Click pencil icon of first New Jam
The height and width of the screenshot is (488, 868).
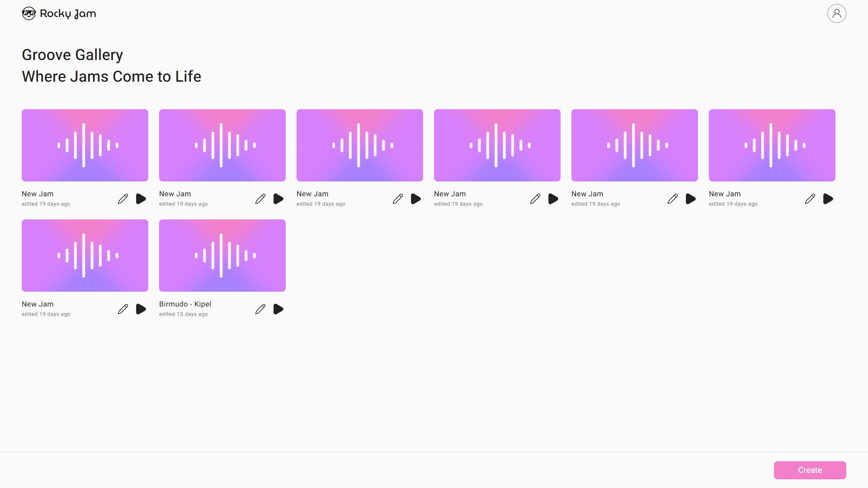(123, 199)
